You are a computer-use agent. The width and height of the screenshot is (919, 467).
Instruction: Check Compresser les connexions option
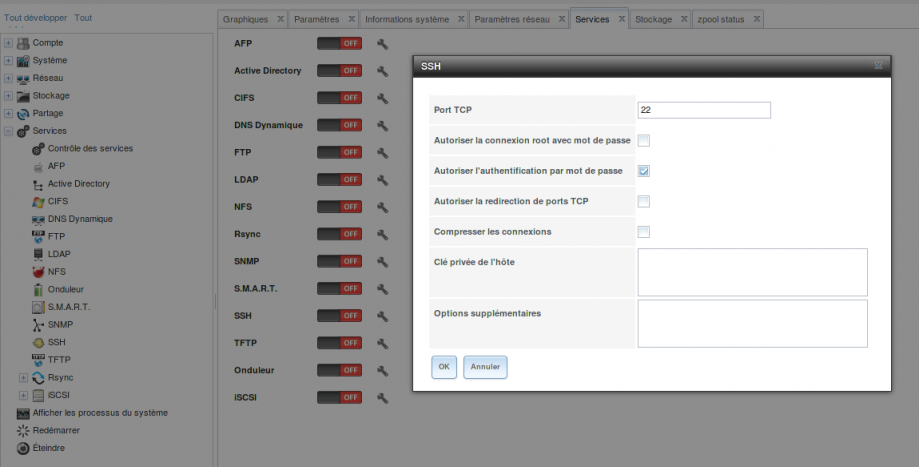(x=644, y=232)
